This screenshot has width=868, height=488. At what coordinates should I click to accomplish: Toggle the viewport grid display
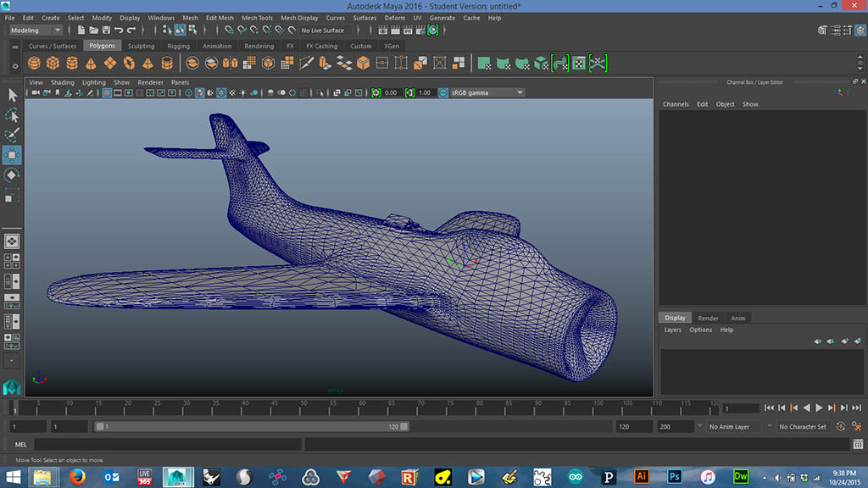click(x=108, y=92)
